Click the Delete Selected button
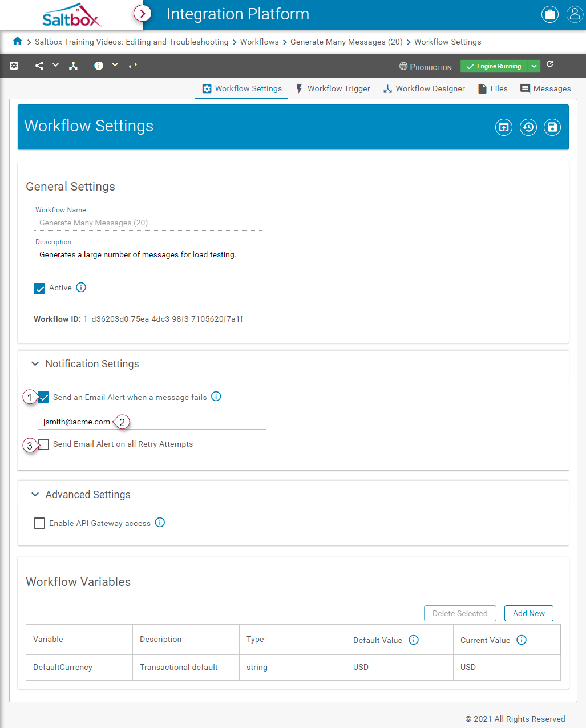The height and width of the screenshot is (728, 586). (460, 613)
